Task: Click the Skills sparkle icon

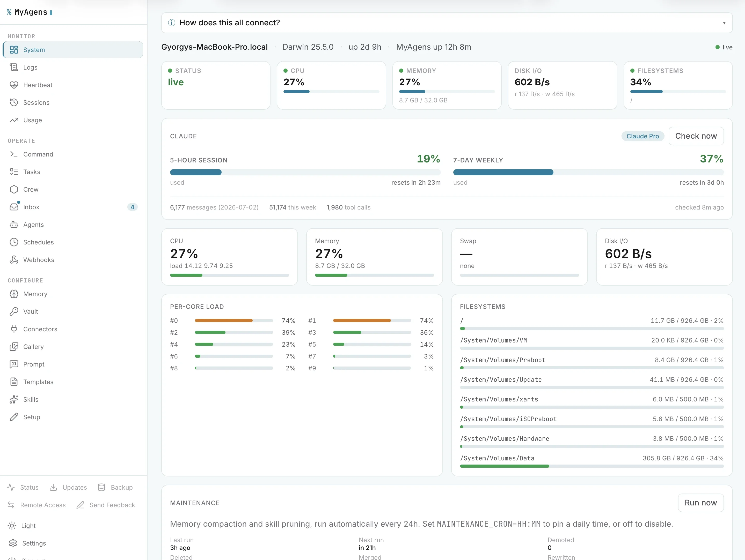Action: coord(14,399)
